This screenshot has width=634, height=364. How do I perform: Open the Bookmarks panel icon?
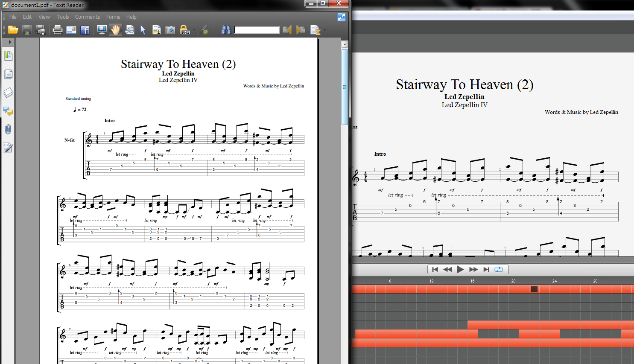tap(8, 56)
